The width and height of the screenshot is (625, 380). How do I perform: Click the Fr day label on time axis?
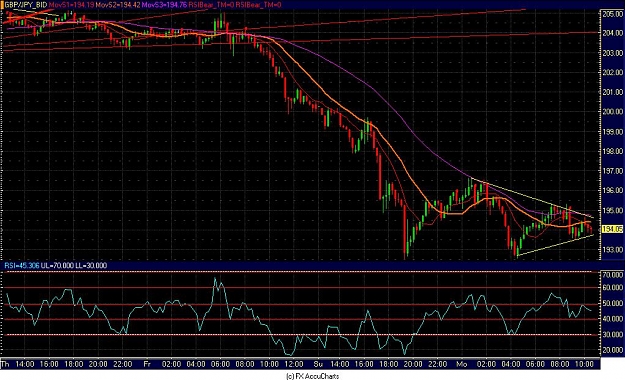pyautogui.click(x=147, y=364)
